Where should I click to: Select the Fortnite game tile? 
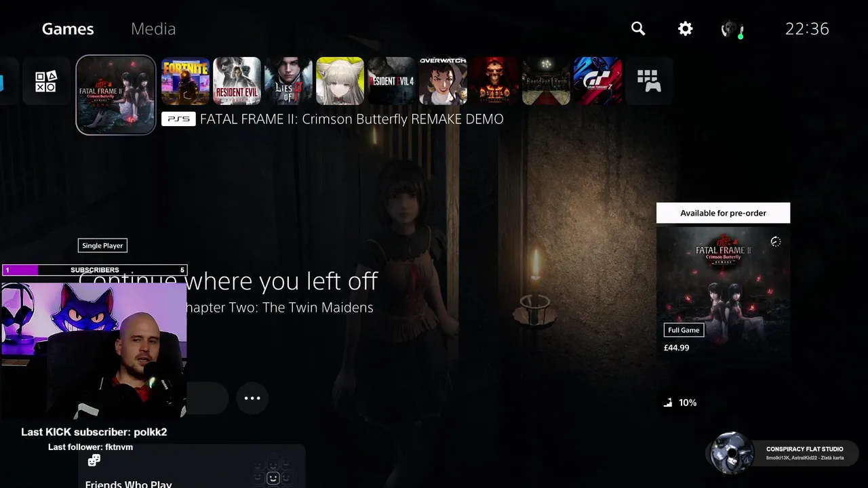click(186, 81)
